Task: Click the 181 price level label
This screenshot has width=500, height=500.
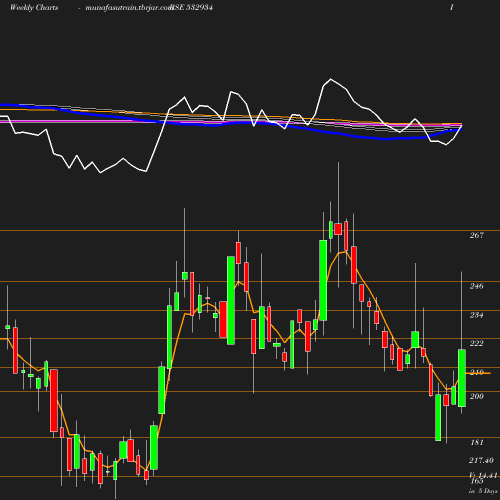Action: coord(477,442)
